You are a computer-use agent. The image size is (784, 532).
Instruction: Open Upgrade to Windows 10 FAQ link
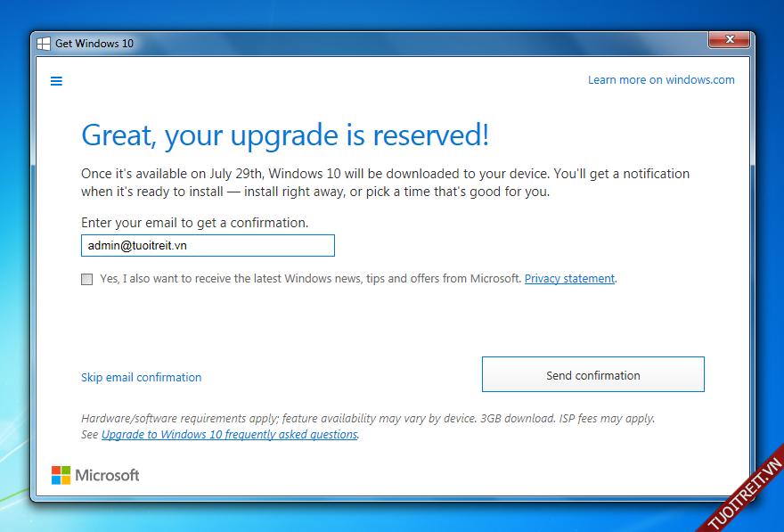point(229,435)
